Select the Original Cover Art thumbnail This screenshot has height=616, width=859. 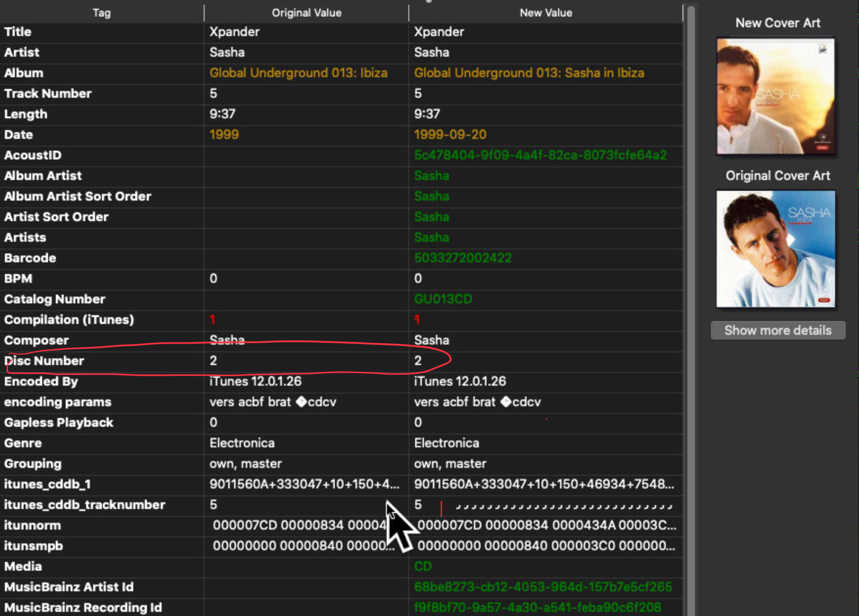[x=775, y=249]
